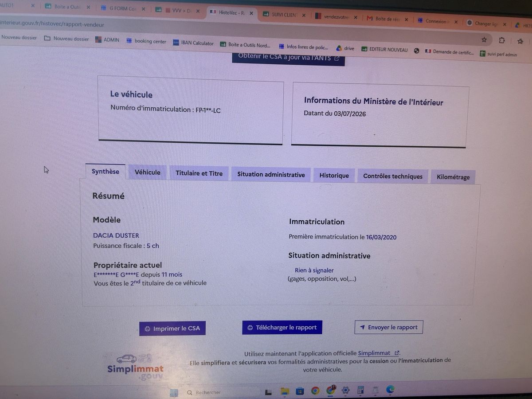Click the Windows Start button
Image resolution: width=532 pixels, height=399 pixels.
coord(174,393)
